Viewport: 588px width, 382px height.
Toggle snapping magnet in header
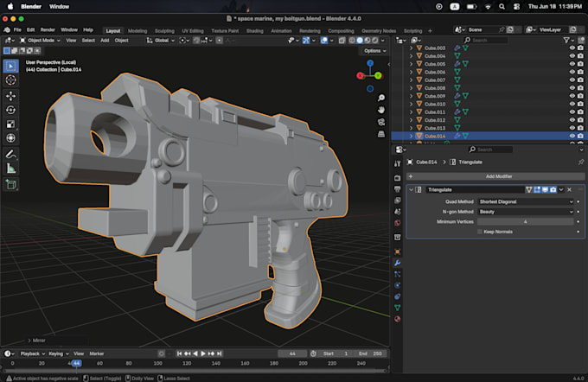[x=196, y=41]
